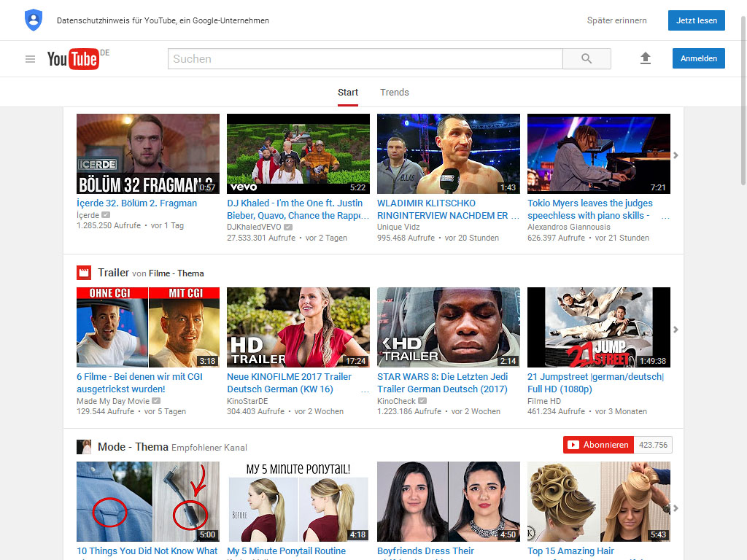Viewport: 747px width, 560px height.
Task: Open the Klitschko ring interview thumbnail
Action: click(449, 154)
